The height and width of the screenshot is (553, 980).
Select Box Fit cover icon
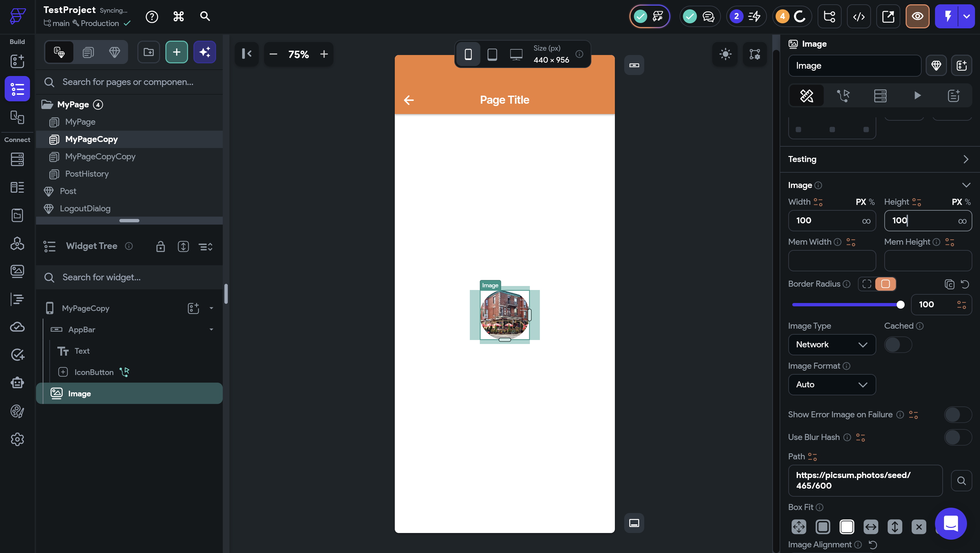(847, 527)
